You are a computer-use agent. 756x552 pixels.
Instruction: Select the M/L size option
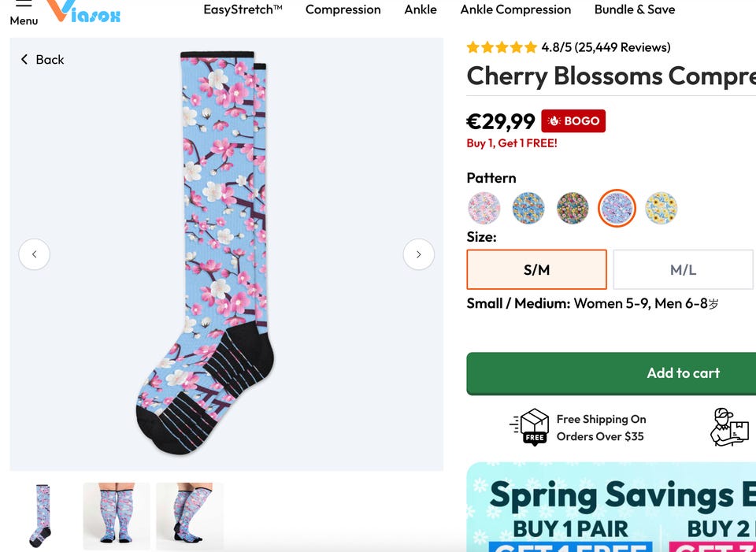click(683, 269)
